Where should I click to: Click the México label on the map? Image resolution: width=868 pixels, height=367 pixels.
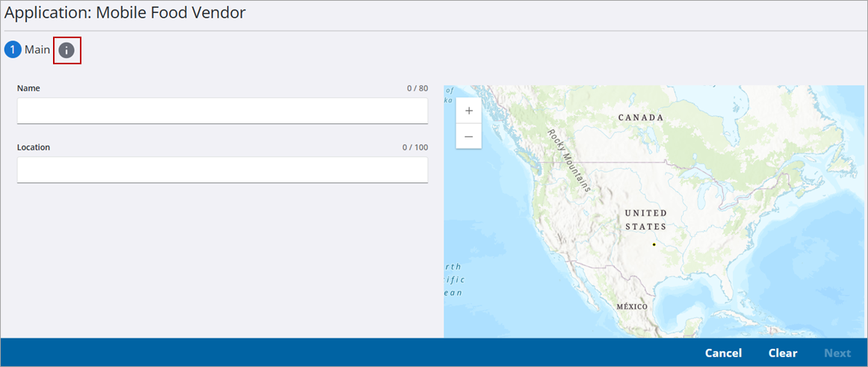click(632, 306)
